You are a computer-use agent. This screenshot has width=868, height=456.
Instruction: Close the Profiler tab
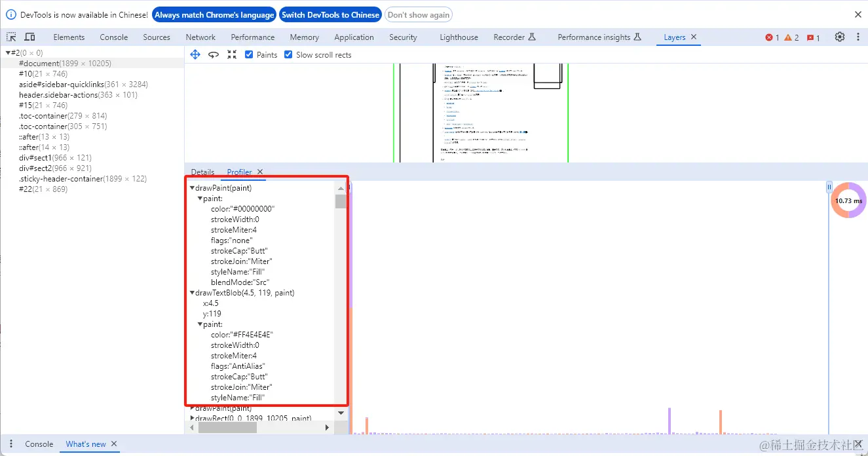pos(260,172)
